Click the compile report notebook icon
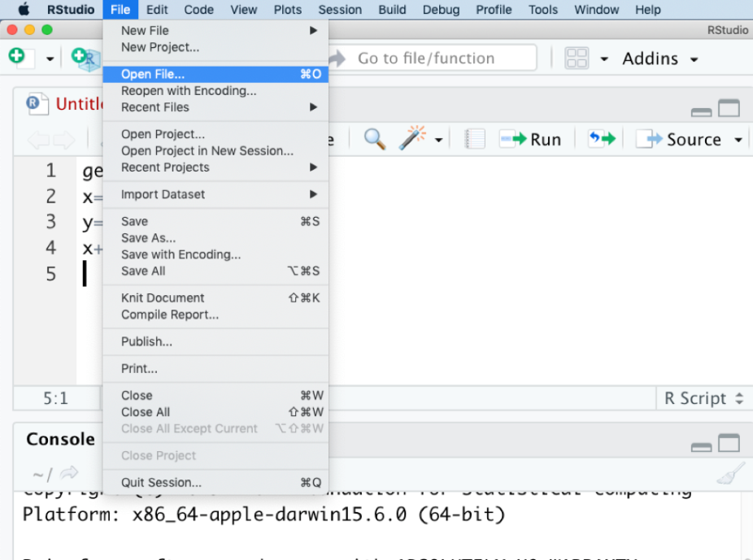 pyautogui.click(x=474, y=139)
